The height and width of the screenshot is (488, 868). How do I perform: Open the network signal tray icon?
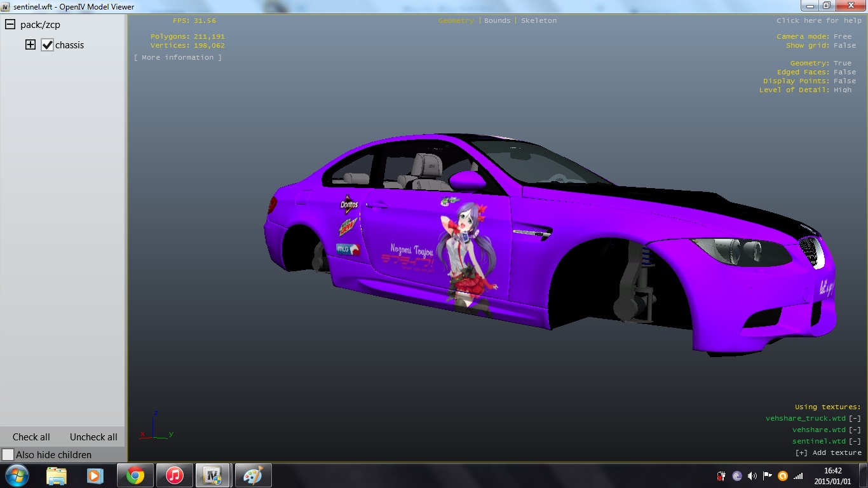(x=799, y=475)
